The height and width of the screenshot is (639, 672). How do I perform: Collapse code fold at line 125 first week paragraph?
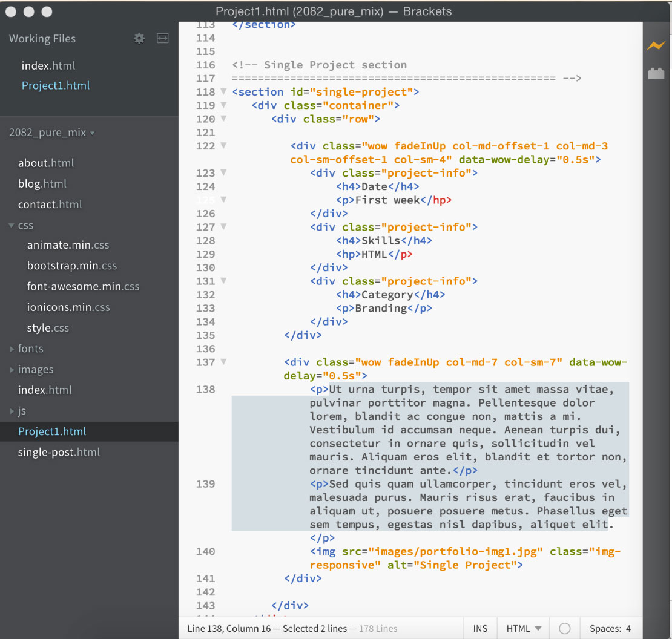coord(223,199)
